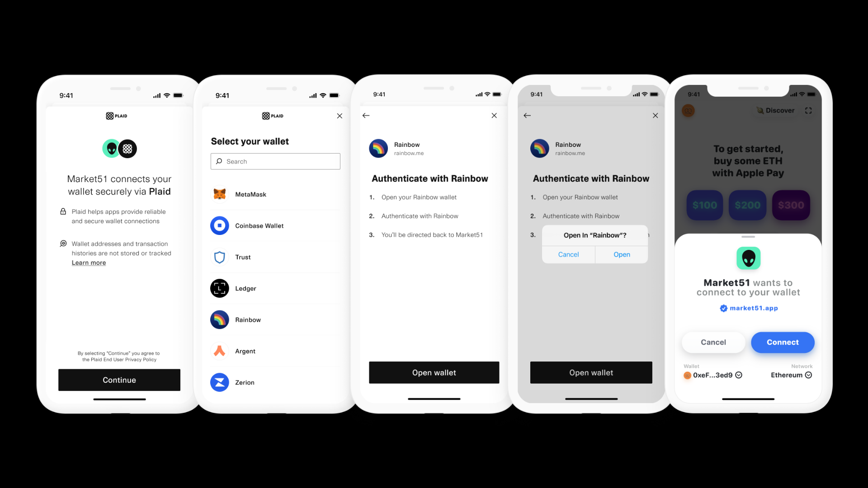The height and width of the screenshot is (488, 868).
Task: Click Open wallet button on Rainbow screen
Action: [434, 372]
